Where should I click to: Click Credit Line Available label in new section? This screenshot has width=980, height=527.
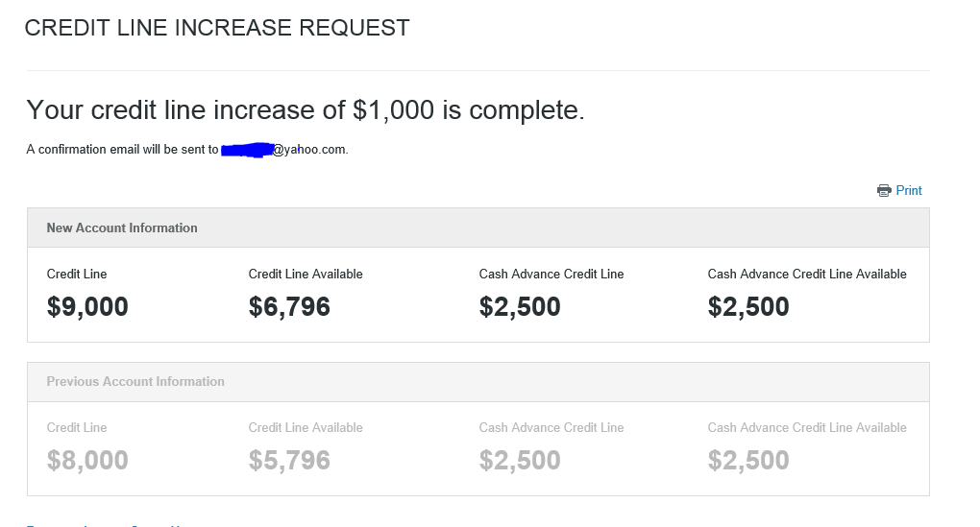pos(306,274)
